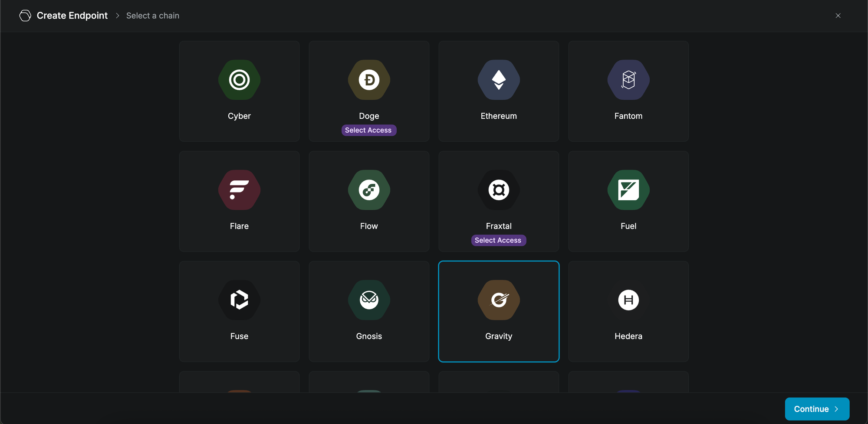Select the Gnosis chain icon
The height and width of the screenshot is (424, 868).
click(369, 300)
